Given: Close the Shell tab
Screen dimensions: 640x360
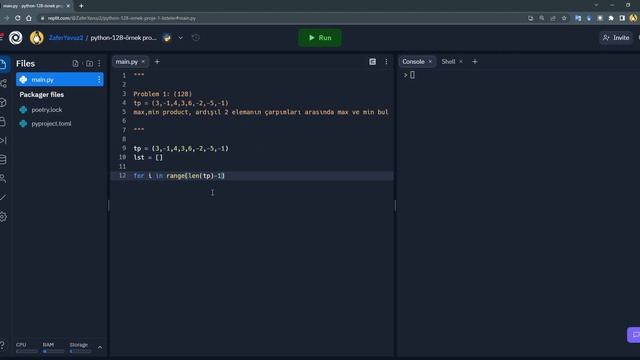Looking at the screenshot, I should (461, 62).
